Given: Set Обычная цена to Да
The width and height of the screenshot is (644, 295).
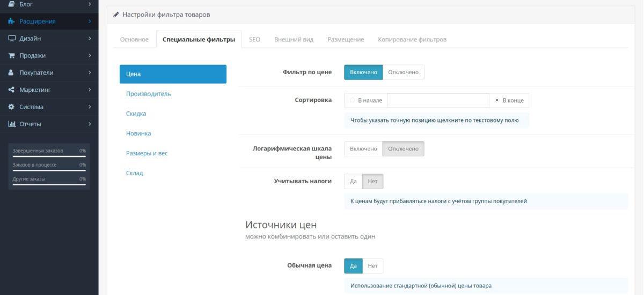Looking at the screenshot, I should 353,265.
